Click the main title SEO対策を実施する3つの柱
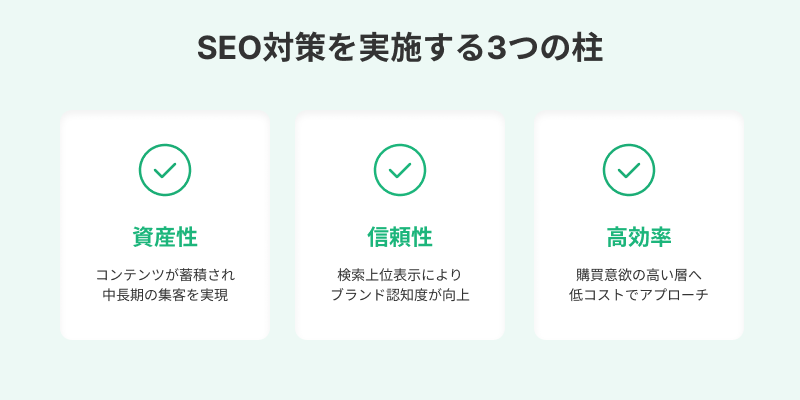Viewport: 800px width, 400px height. [399, 50]
